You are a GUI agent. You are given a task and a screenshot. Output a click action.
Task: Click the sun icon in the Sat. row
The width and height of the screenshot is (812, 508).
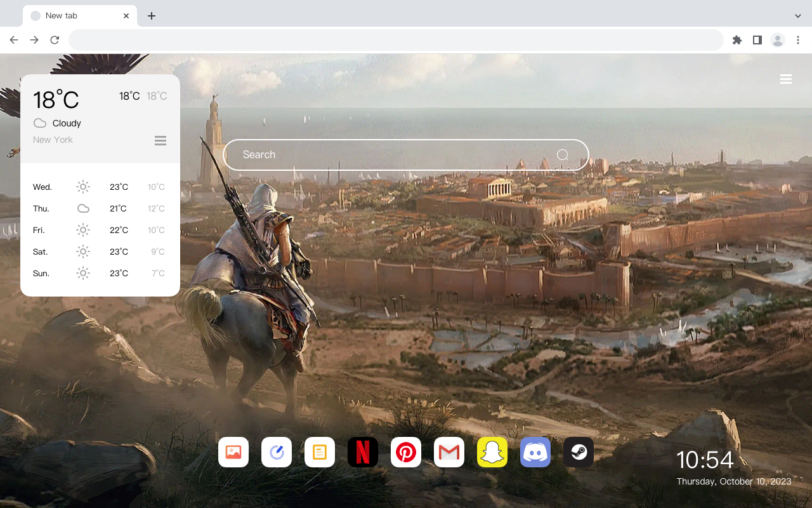83,251
